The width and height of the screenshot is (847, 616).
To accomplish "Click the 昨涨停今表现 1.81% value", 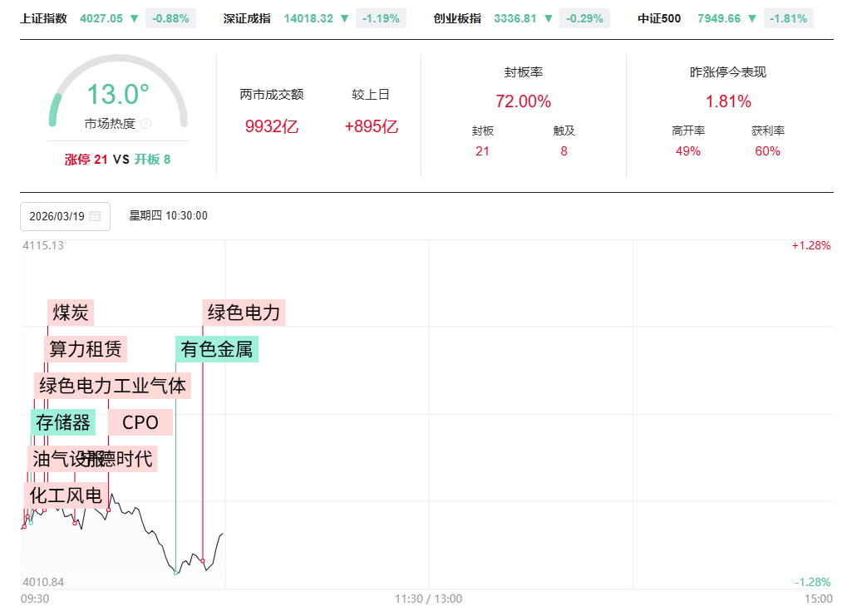I will click(728, 101).
